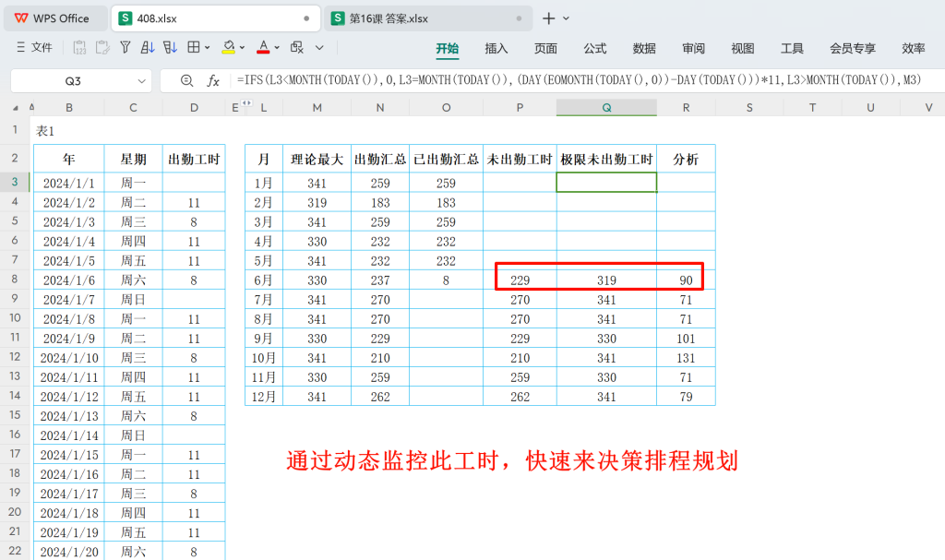Select the 分析 header cell
This screenshot has width=945, height=560.
[686, 159]
